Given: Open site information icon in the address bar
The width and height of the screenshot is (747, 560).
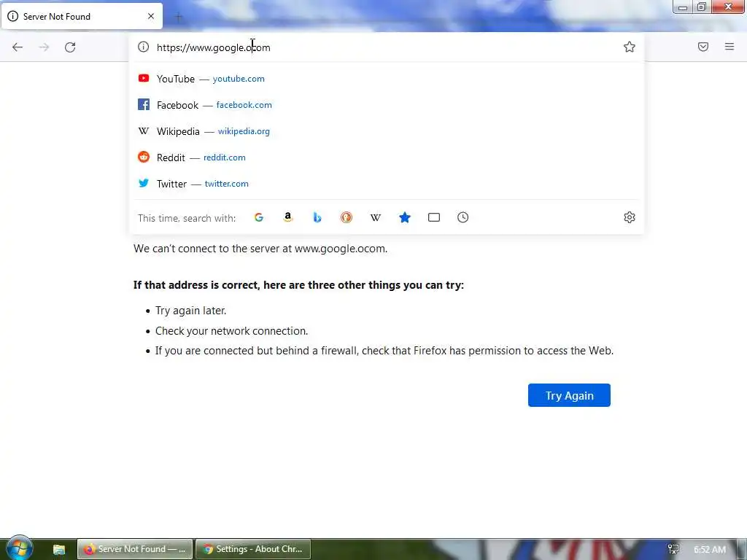Looking at the screenshot, I should click(144, 47).
